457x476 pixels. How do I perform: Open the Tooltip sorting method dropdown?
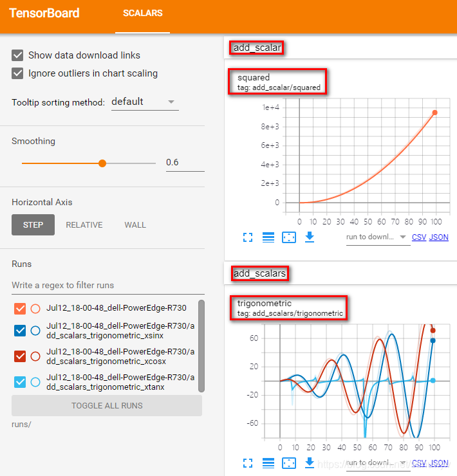pyautogui.click(x=145, y=102)
